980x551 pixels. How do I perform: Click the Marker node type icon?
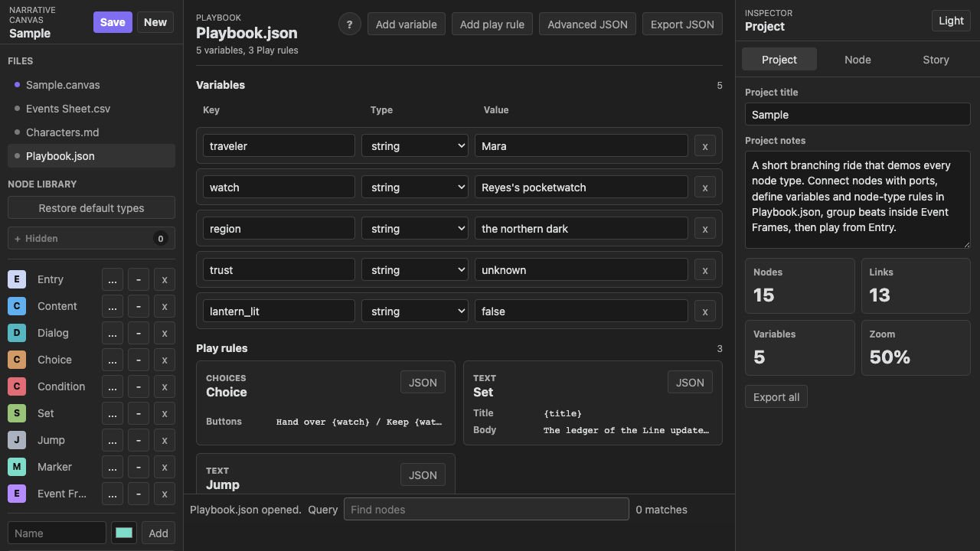pos(17,467)
